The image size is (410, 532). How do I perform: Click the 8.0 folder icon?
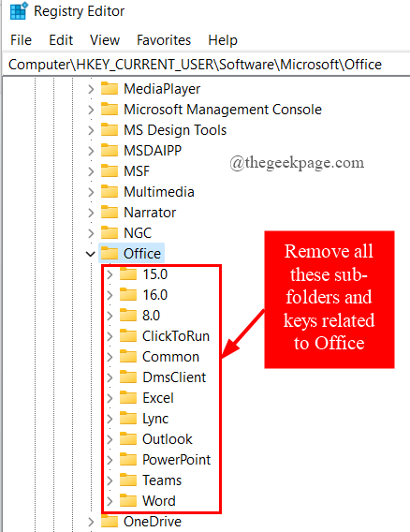point(128,315)
